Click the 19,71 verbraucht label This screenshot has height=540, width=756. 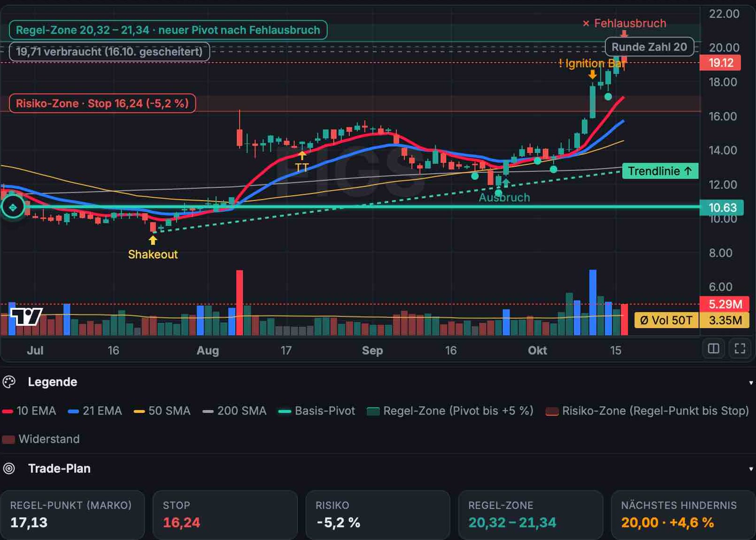click(109, 52)
